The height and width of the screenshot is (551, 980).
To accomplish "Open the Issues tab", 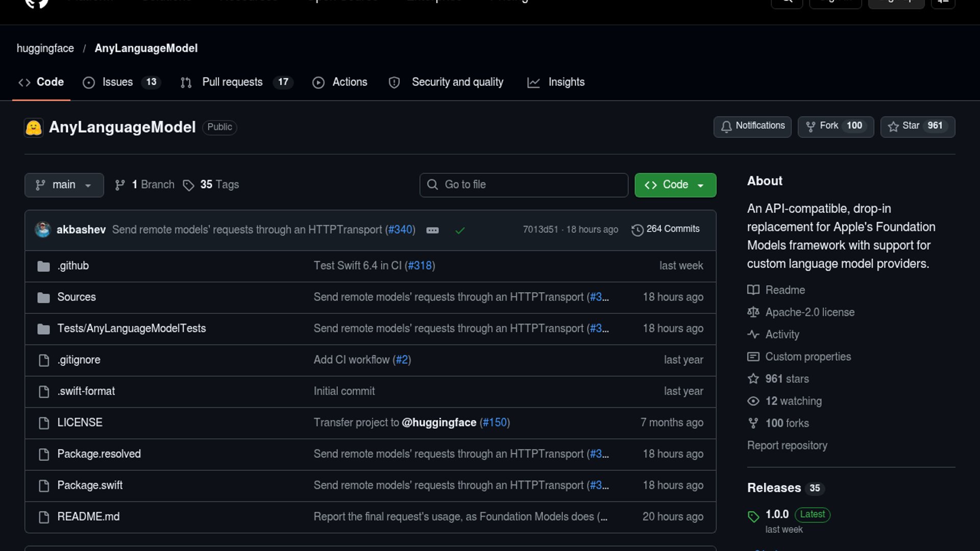I will click(x=122, y=82).
